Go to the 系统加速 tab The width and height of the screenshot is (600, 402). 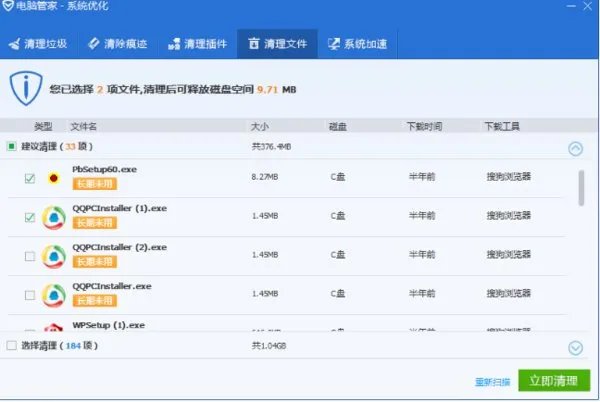tap(358, 44)
